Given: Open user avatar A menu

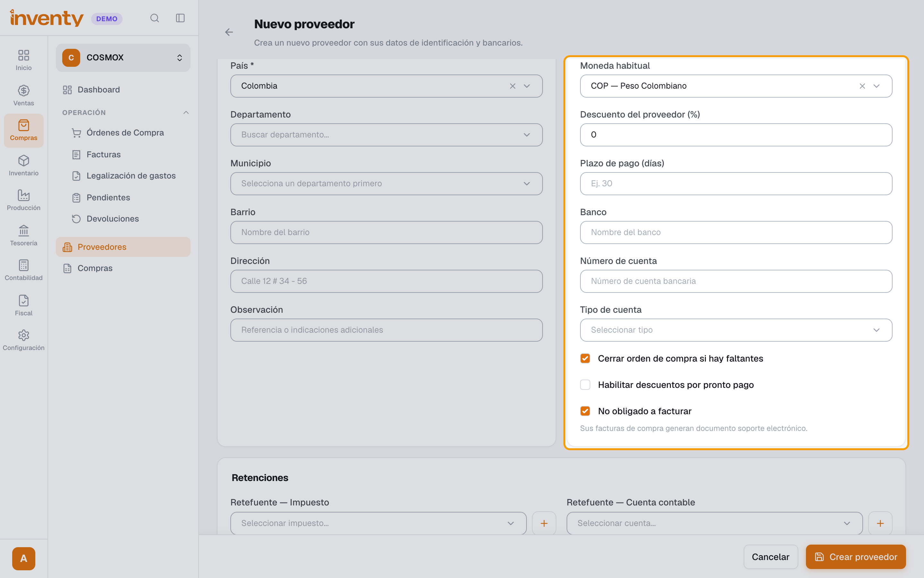Looking at the screenshot, I should pos(24,558).
